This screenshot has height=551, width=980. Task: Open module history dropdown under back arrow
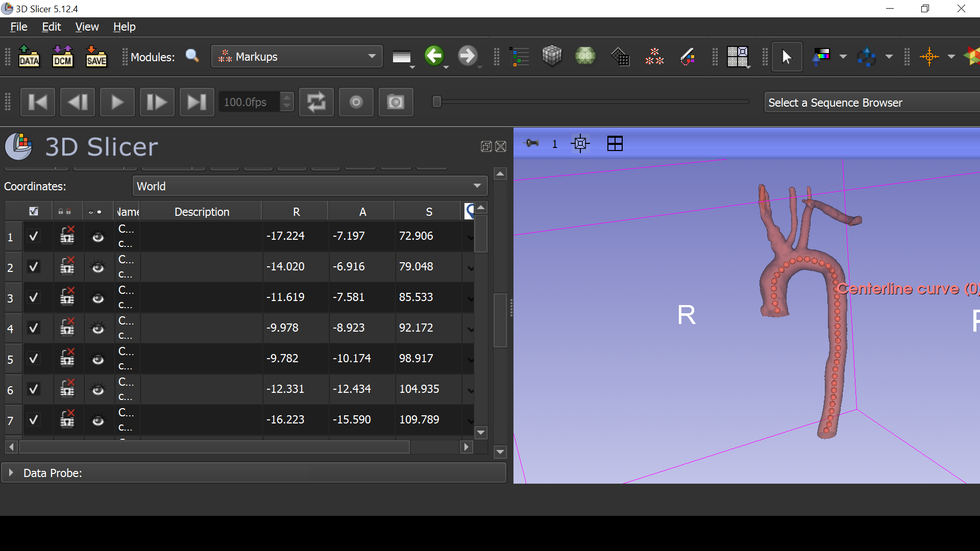pos(446,67)
